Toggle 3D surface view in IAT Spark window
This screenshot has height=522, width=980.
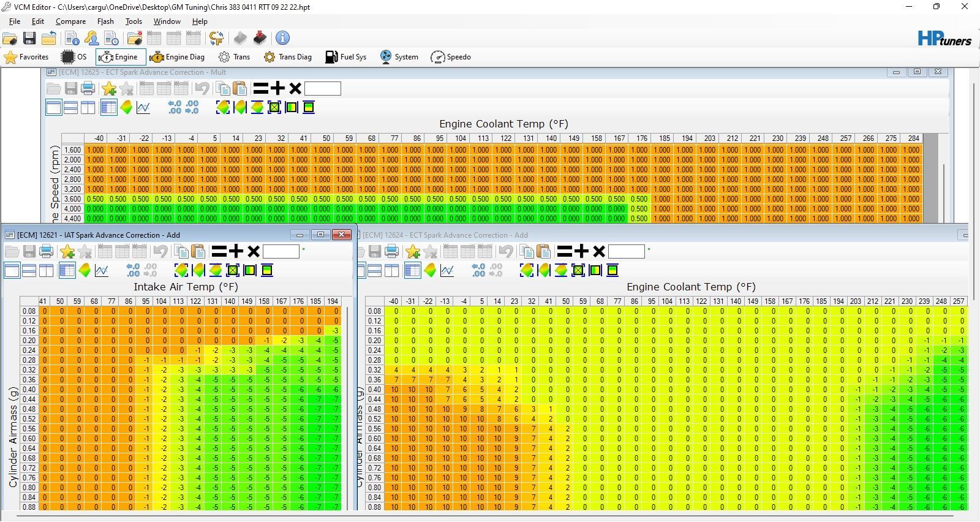85,271
